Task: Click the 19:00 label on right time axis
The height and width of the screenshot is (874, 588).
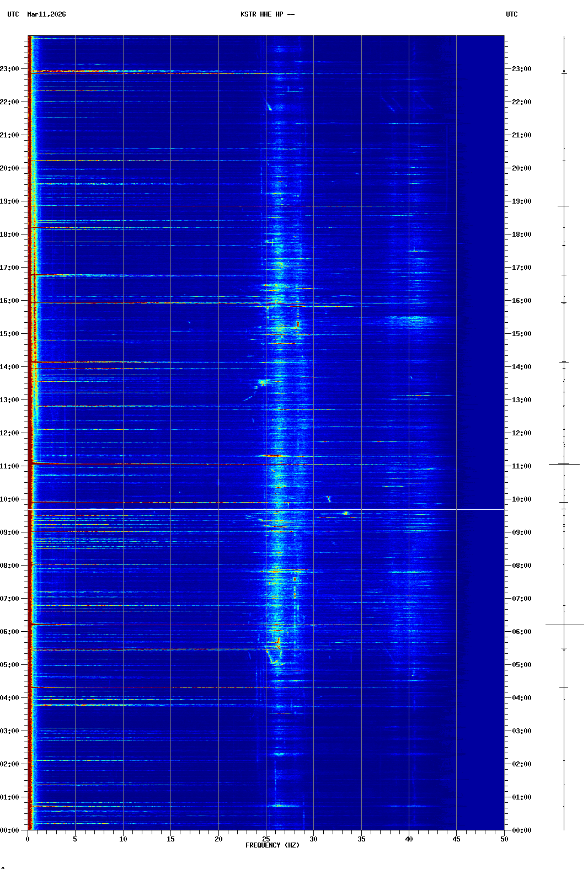Action: (x=521, y=201)
